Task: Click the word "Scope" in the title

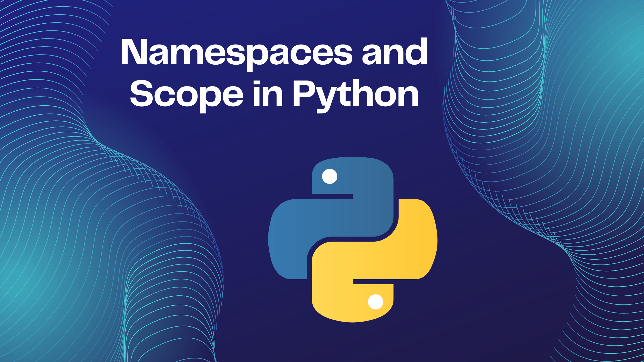Action: 186,94
